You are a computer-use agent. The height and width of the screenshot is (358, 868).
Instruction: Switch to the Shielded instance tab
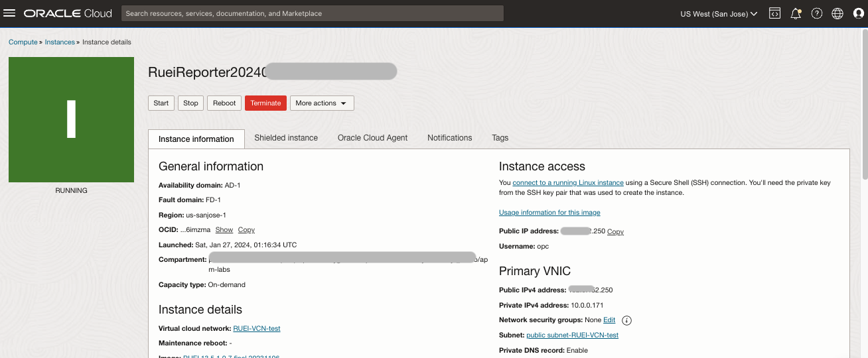point(286,138)
